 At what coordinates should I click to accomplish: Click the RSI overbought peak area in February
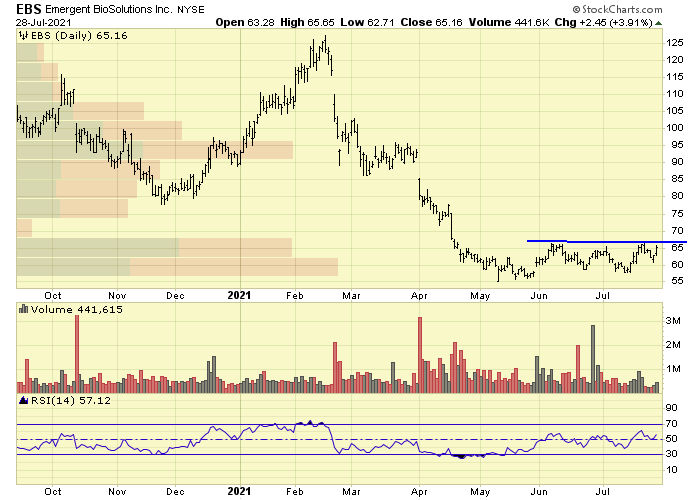coord(311,422)
